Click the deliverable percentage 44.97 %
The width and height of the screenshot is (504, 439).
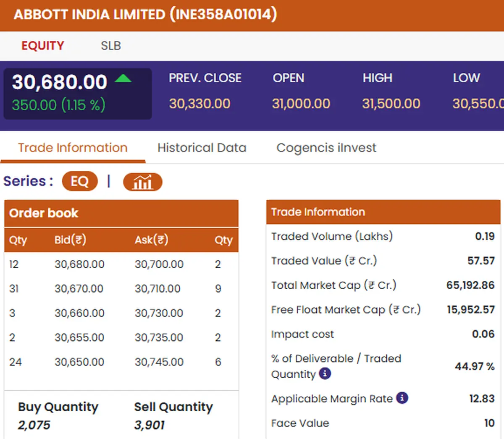[x=475, y=366]
